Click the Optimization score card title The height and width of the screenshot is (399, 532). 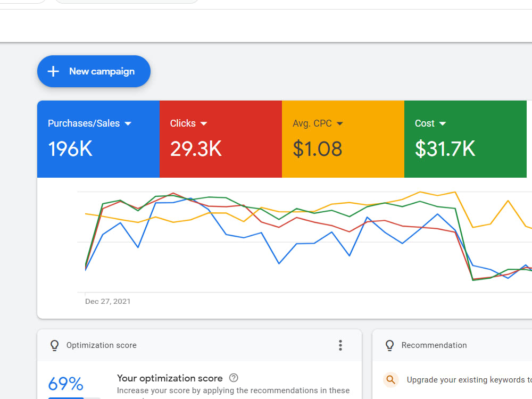pos(102,345)
